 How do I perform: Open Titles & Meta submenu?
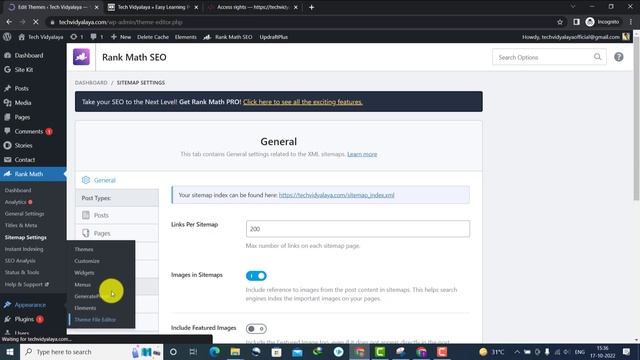21,225
